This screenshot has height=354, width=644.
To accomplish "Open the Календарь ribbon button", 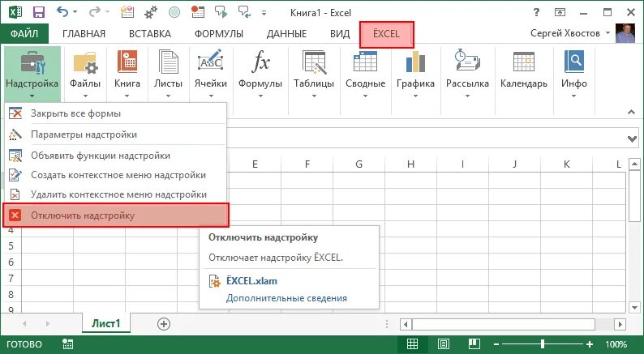I will [x=524, y=70].
